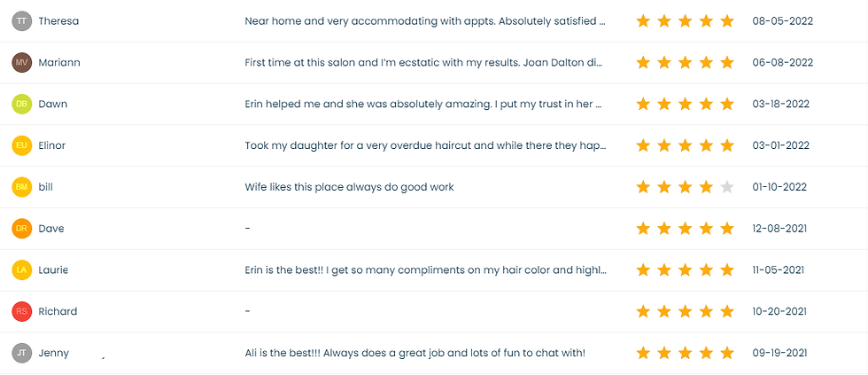Open bill's BM avatar icon

point(21,187)
